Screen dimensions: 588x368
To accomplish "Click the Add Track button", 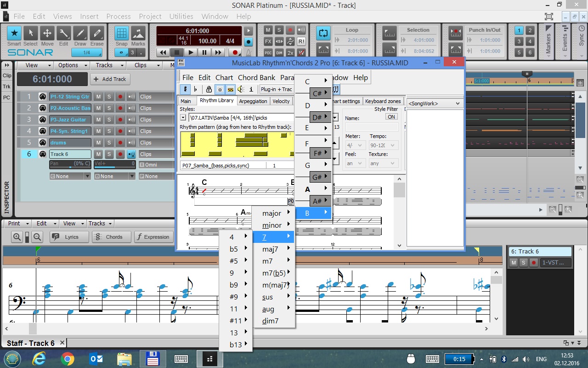I will tap(110, 79).
